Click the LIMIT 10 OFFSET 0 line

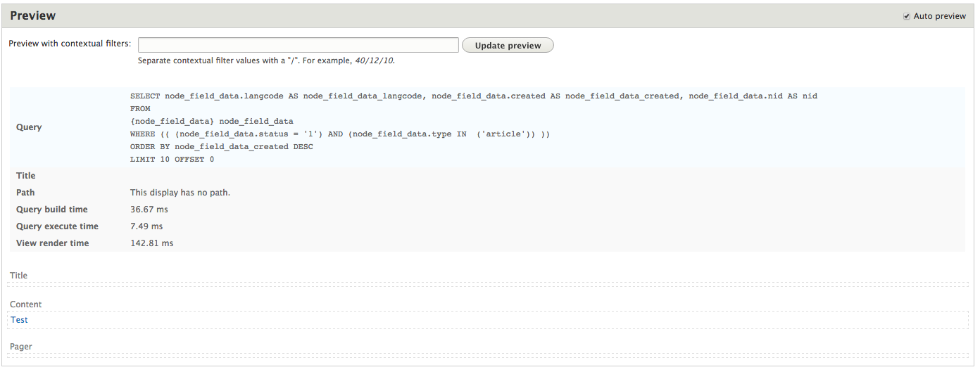[x=172, y=159]
